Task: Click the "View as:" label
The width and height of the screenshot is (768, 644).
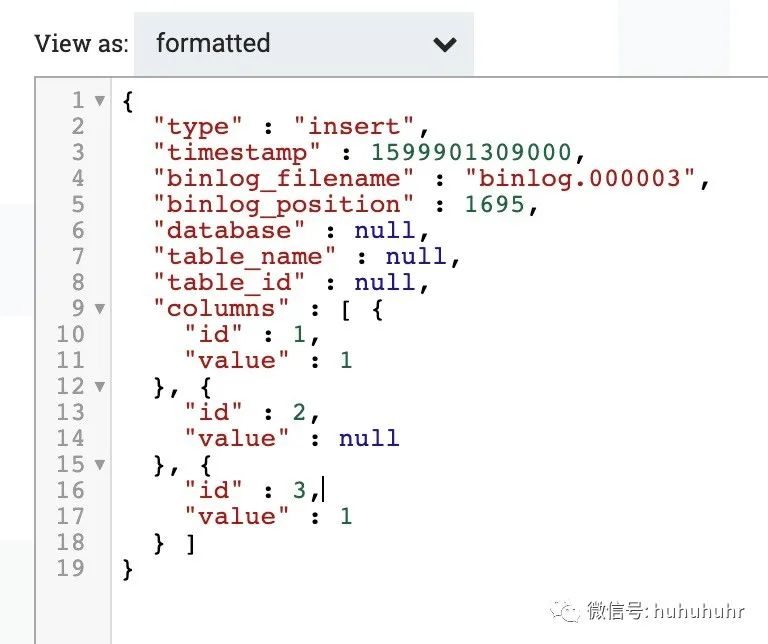Action: point(81,44)
